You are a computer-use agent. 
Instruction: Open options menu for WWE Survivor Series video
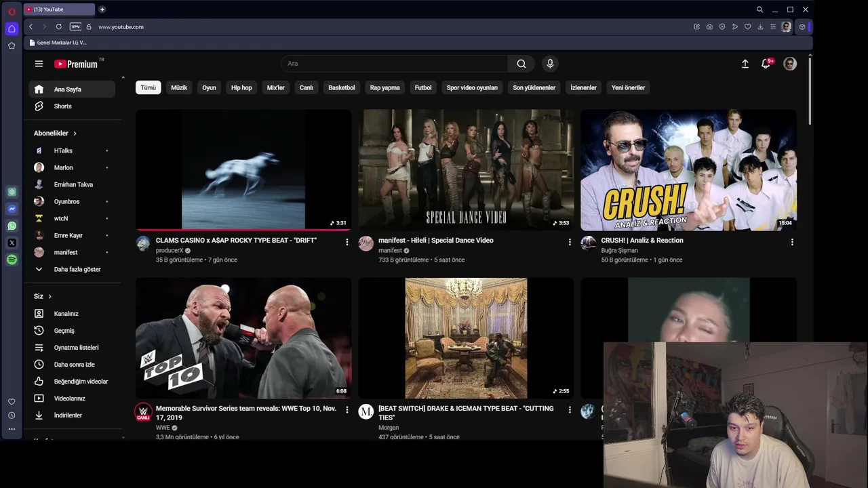coord(347,410)
